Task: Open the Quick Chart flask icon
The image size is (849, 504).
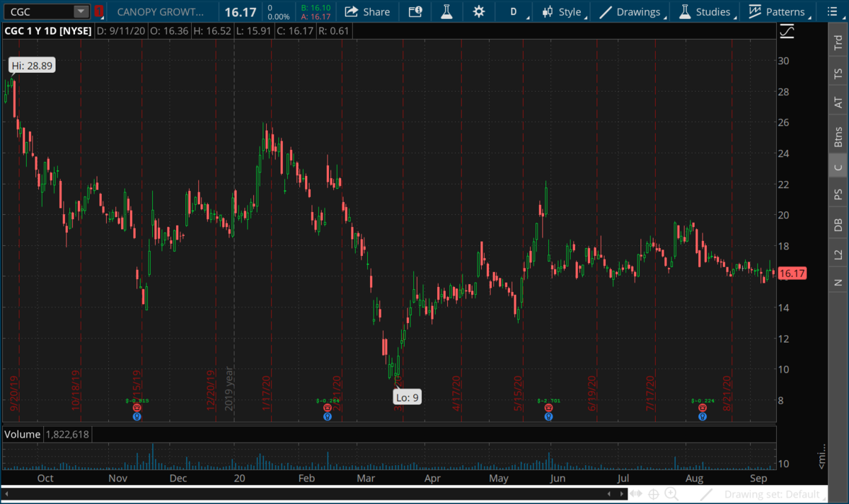Action: pos(446,11)
